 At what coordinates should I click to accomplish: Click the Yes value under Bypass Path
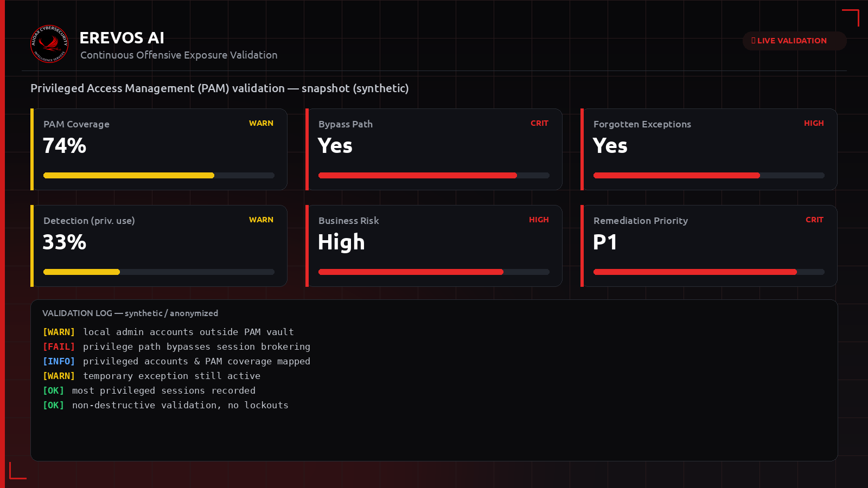pyautogui.click(x=335, y=146)
